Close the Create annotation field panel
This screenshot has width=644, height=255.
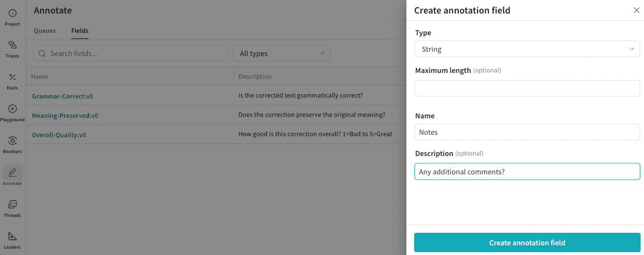click(x=636, y=10)
